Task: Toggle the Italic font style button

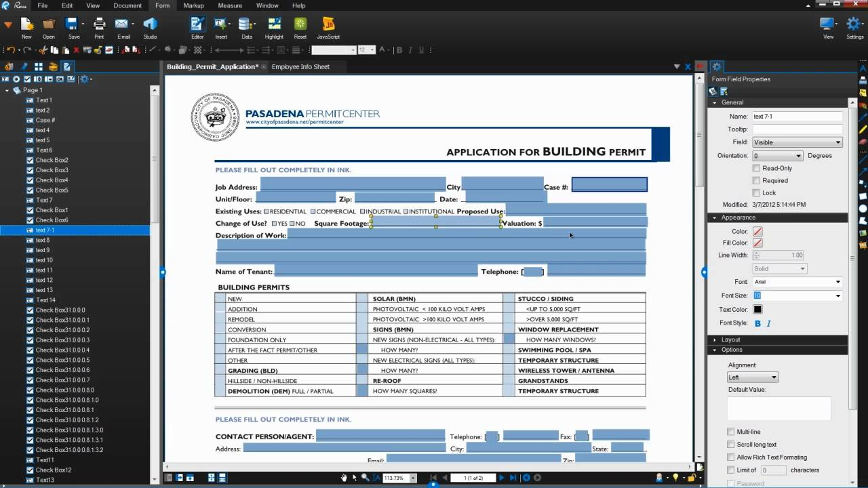Action: (x=768, y=323)
